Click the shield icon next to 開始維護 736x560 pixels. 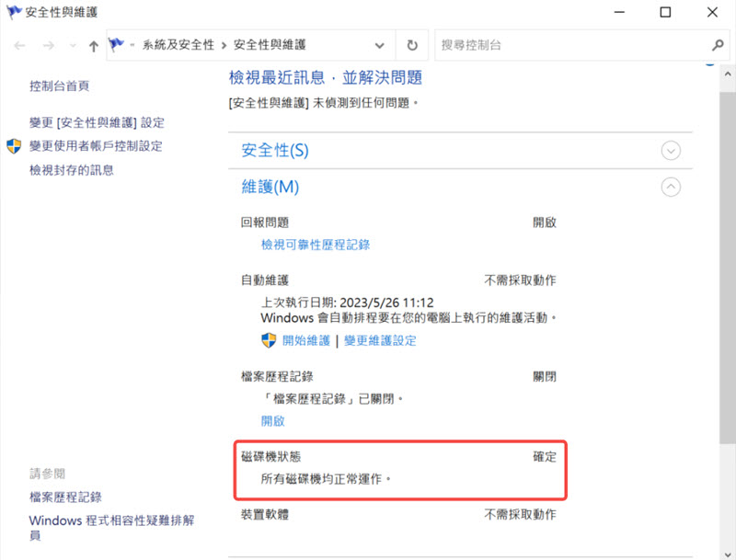point(269,340)
